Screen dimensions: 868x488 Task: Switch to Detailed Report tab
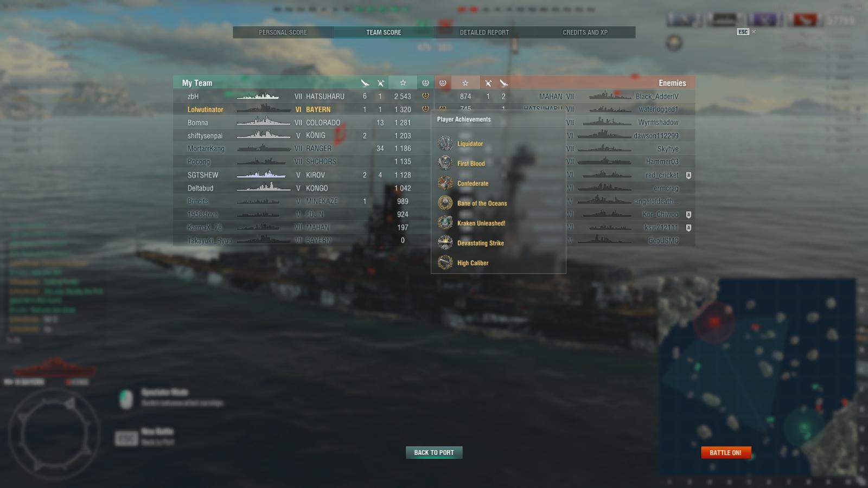click(484, 33)
